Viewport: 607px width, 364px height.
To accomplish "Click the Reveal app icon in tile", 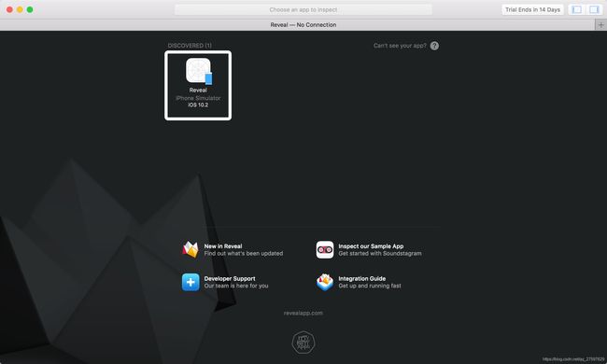I will (199, 71).
